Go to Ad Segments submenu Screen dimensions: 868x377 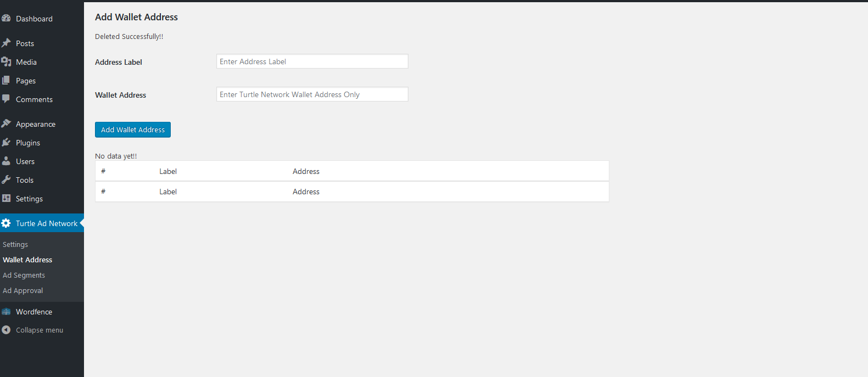click(x=24, y=275)
